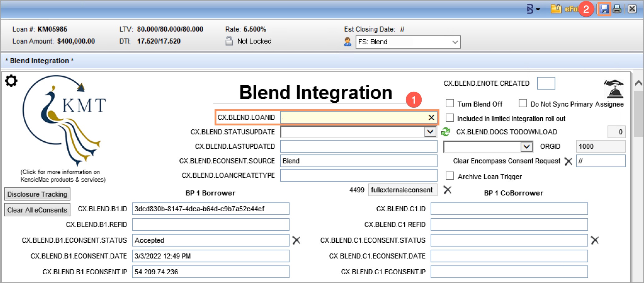Screen dimensions: 644x283
Task: Click CX.BLEND.B1.ECONSENT.IP field
Action: 211,272
